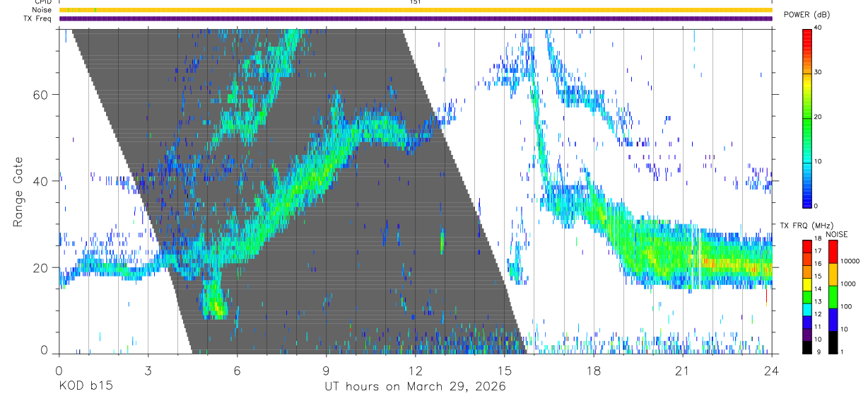Click the 15 tick on the UT hours axis
Image resolution: width=868 pixels, height=401 pixels.
point(505,370)
